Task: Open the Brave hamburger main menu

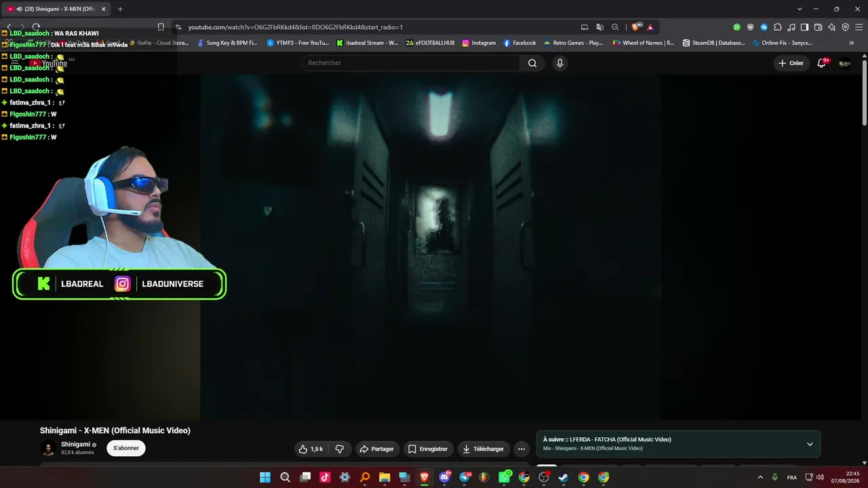Action: pos(859,27)
